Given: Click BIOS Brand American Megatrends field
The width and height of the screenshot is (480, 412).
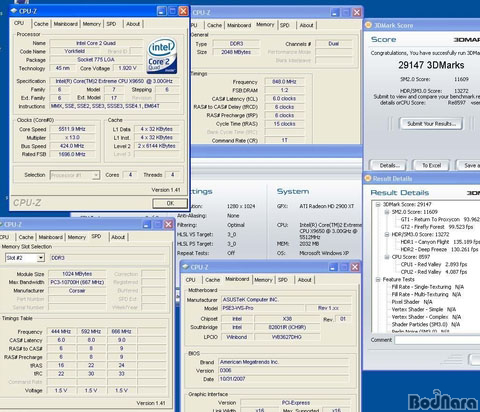Looking at the screenshot, I should click(283, 362).
